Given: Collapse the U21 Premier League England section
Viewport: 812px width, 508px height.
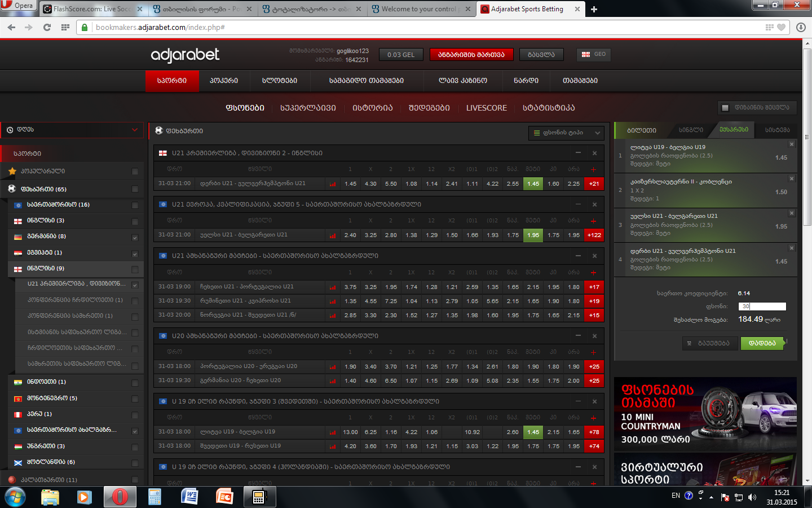Looking at the screenshot, I should click(578, 153).
